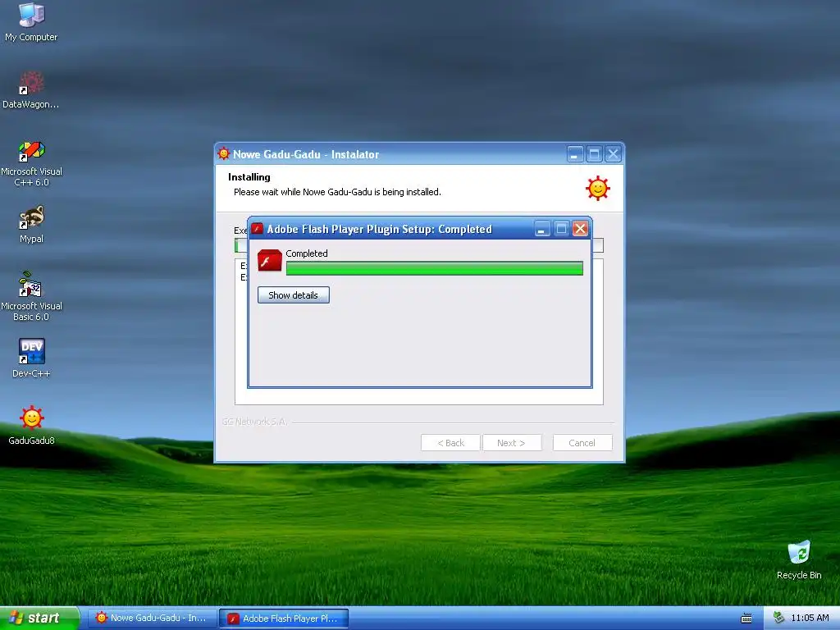The width and height of the screenshot is (840, 630).
Task: Click the sun icon in the Gadu-Gadu installer title bar
Action: pyautogui.click(x=223, y=153)
